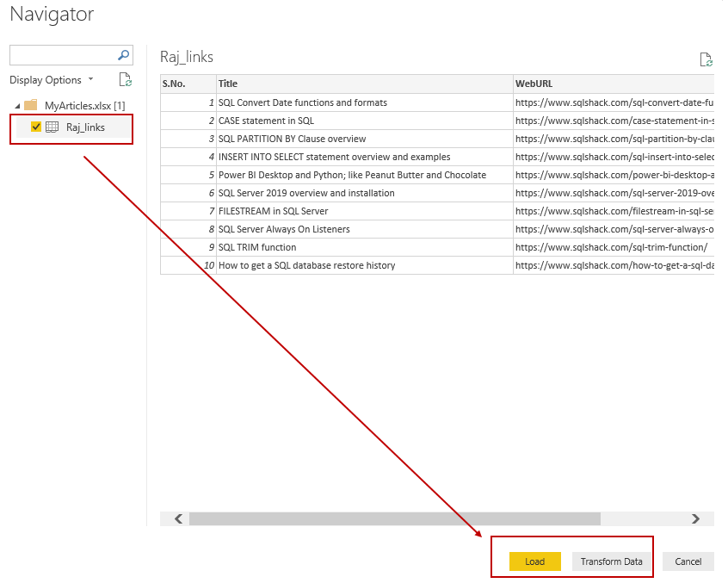Select 'SQL Server Always On Listeners' cell
This screenshot has width=728, height=583.
(365, 229)
